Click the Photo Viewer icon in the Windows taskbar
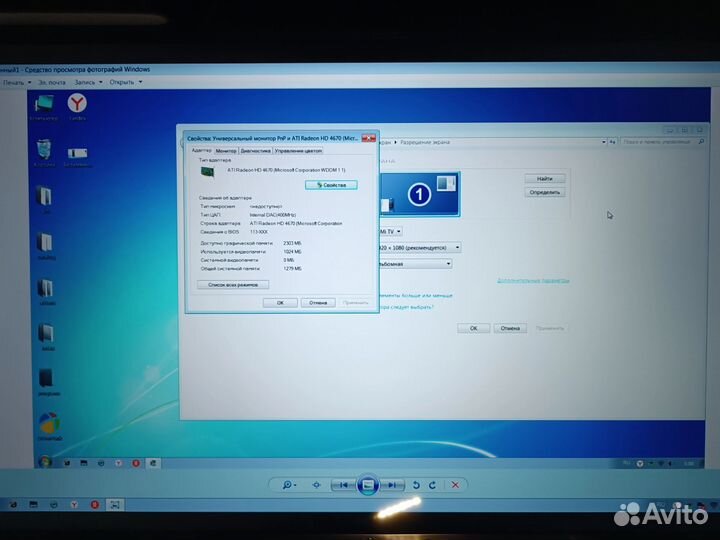The image size is (720, 540). coord(115,505)
